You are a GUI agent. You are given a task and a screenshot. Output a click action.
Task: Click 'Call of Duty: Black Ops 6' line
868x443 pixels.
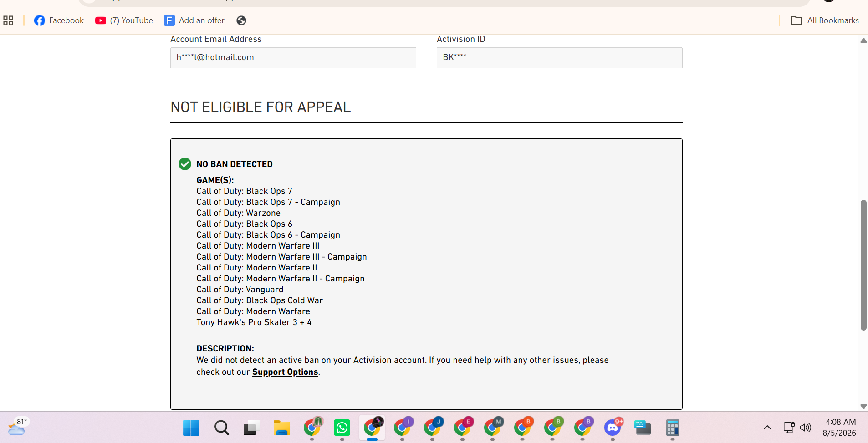click(x=245, y=224)
